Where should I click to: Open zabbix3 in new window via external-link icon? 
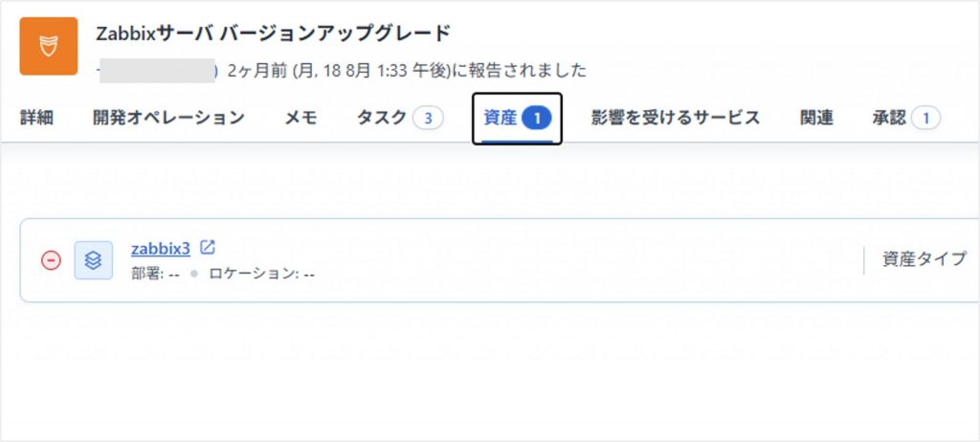[208, 248]
